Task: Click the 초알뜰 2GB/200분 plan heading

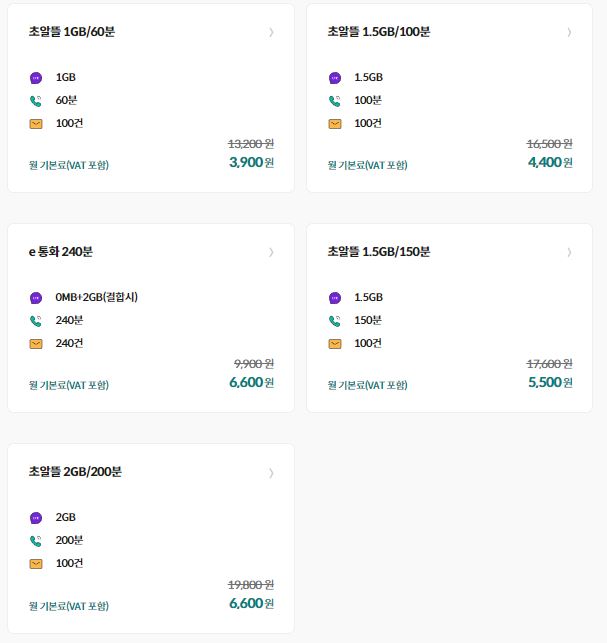Action: point(75,472)
